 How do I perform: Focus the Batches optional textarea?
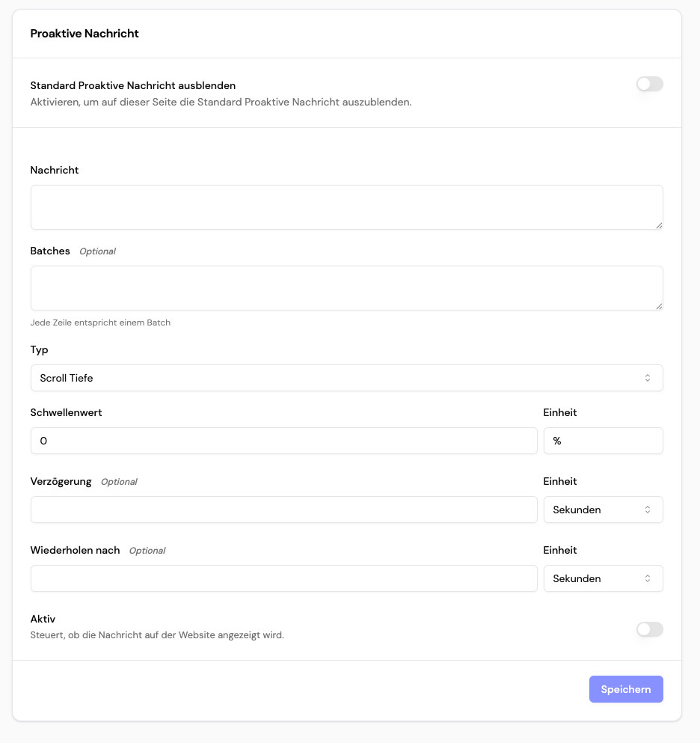[346, 287]
